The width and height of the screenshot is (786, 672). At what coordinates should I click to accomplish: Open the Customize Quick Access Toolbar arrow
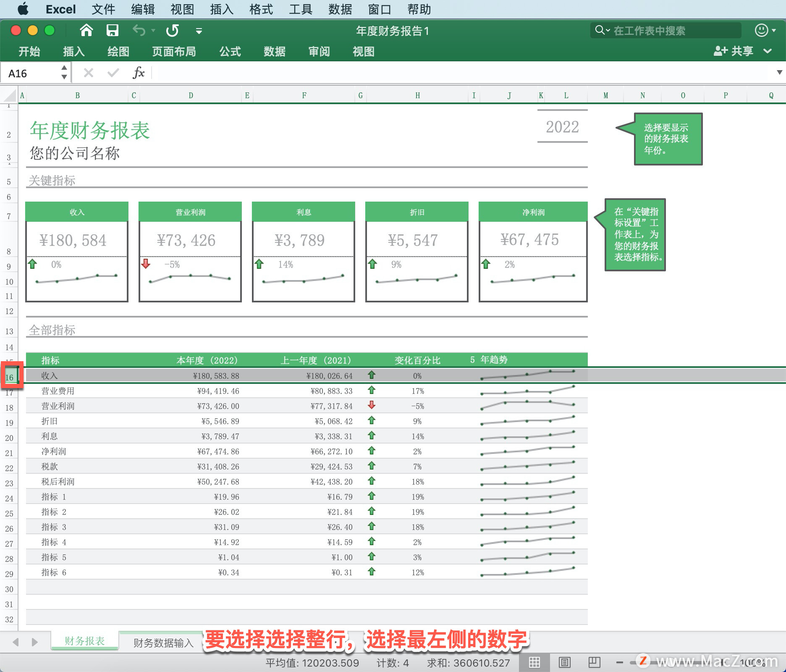(199, 31)
